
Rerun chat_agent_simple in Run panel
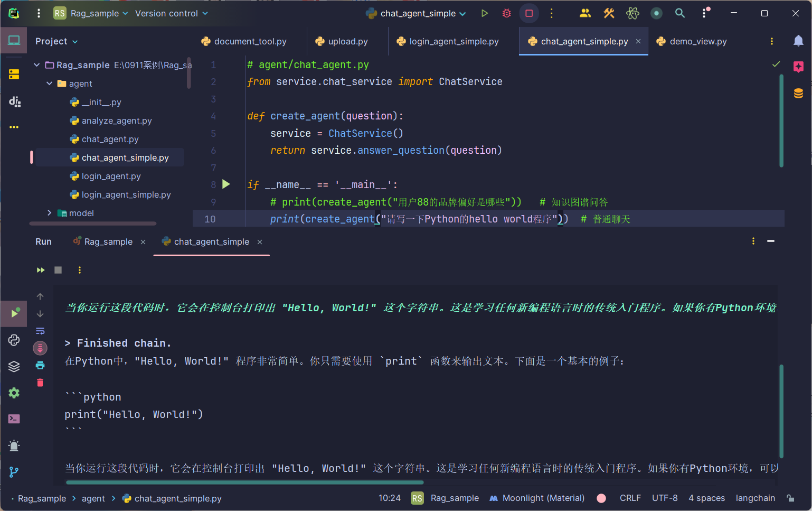pos(41,270)
